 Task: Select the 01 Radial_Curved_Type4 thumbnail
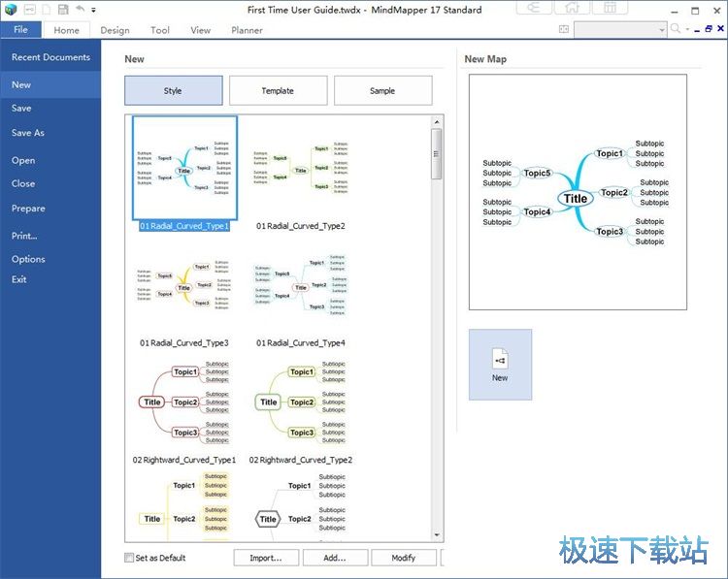click(301, 285)
